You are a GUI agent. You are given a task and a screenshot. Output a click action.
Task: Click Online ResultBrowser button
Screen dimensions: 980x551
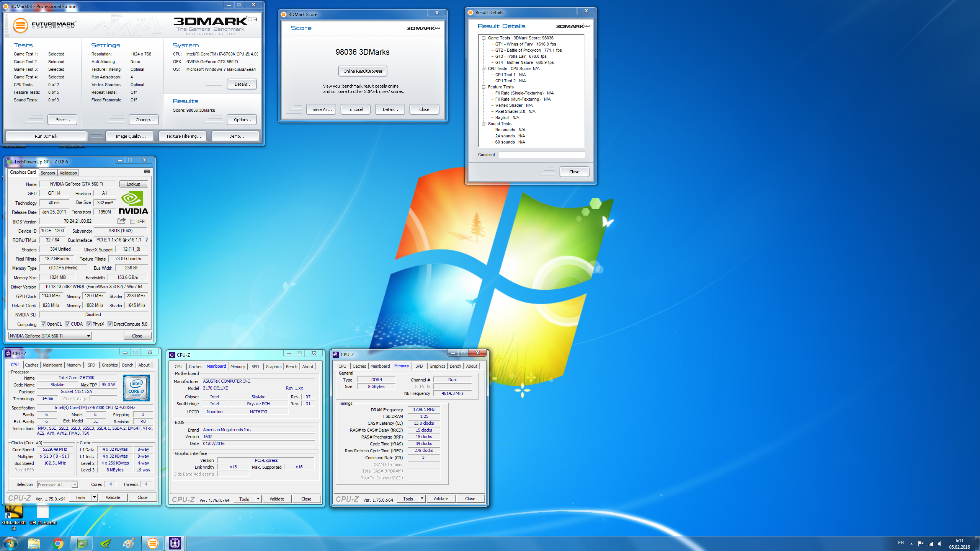363,71
